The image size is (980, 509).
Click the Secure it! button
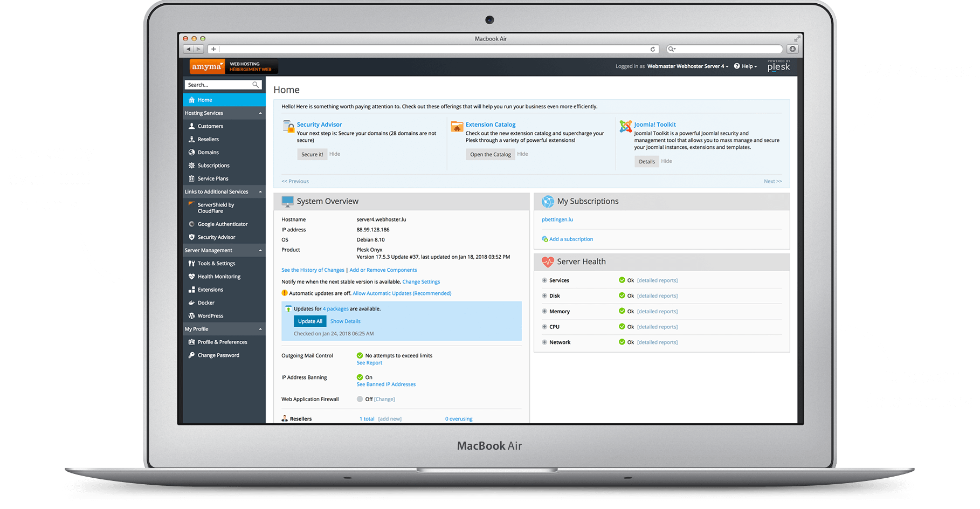pos(312,154)
